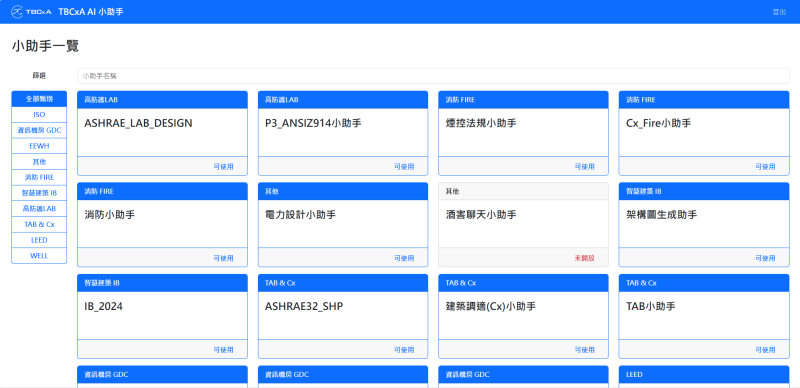This screenshot has width=800, height=388.
Task: Open the 消防小助手 card
Action: click(162, 225)
